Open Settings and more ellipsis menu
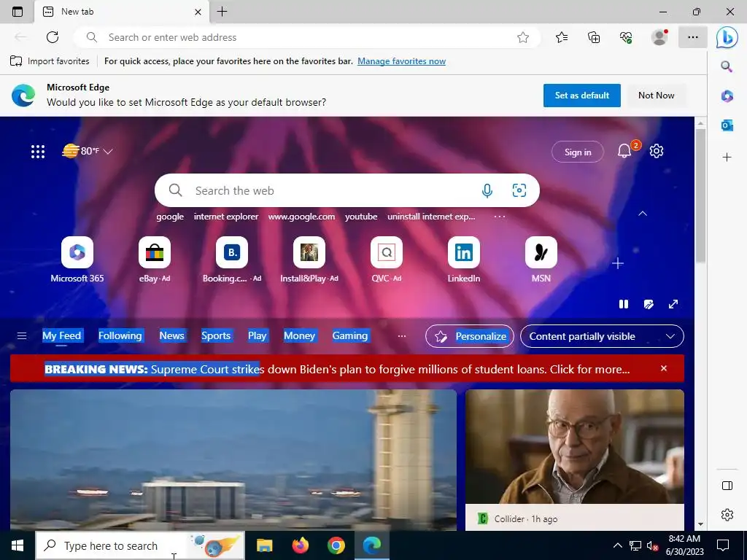Screen dimensions: 747x560 coord(693,37)
